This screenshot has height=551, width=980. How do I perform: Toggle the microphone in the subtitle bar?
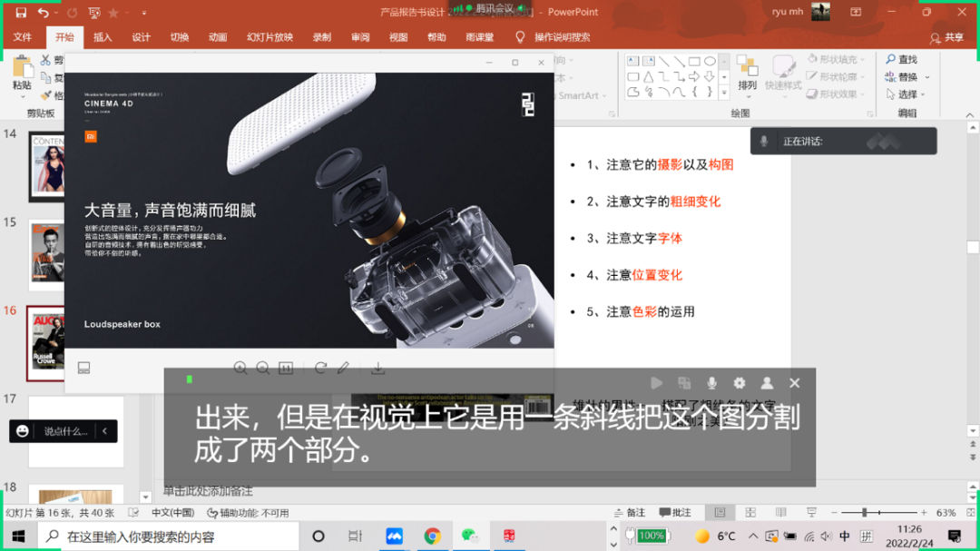pyautogui.click(x=712, y=383)
